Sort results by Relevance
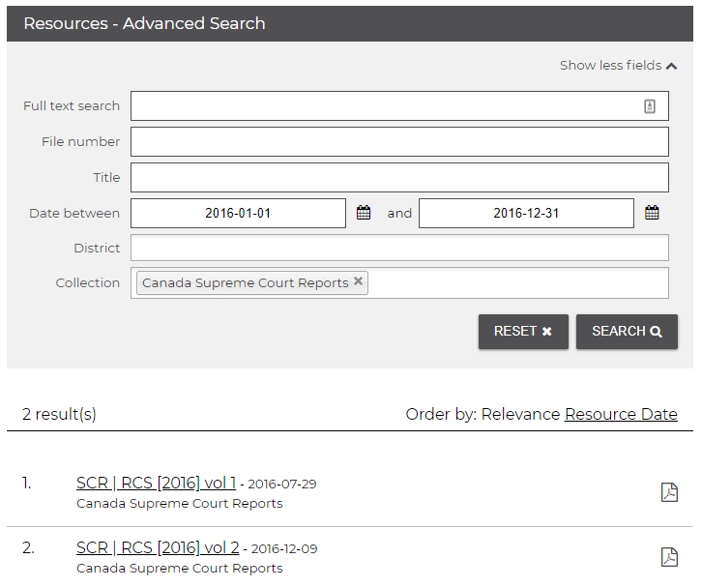 [520, 414]
